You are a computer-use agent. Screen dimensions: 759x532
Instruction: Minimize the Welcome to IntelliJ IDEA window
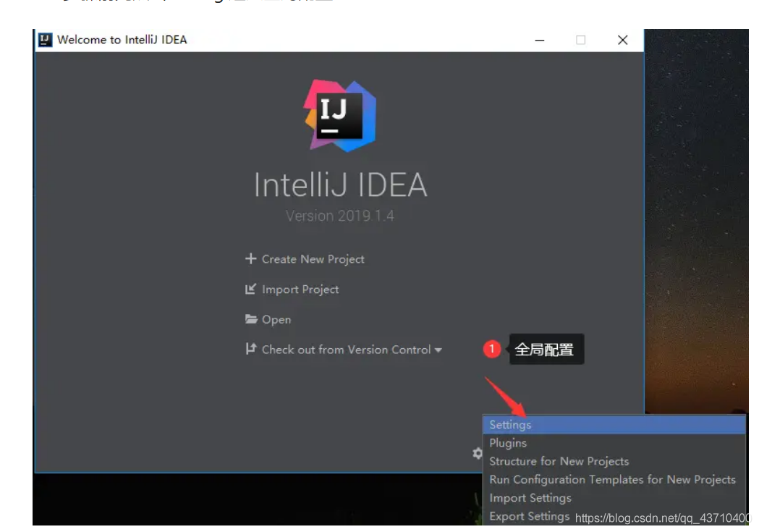pos(540,41)
